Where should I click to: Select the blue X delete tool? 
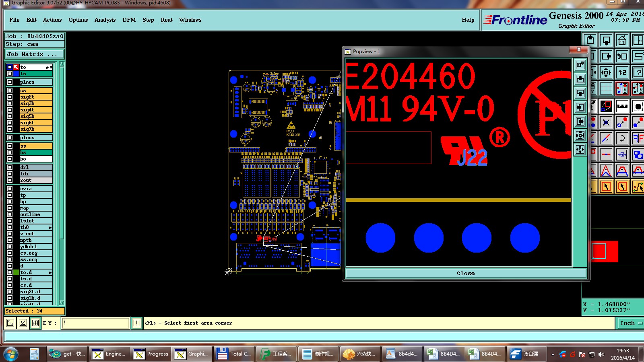[x=606, y=122]
